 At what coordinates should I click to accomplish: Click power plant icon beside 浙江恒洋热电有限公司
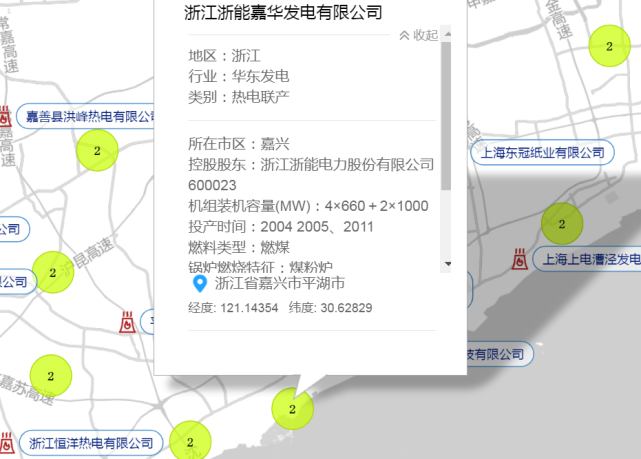pyautogui.click(x=7, y=443)
